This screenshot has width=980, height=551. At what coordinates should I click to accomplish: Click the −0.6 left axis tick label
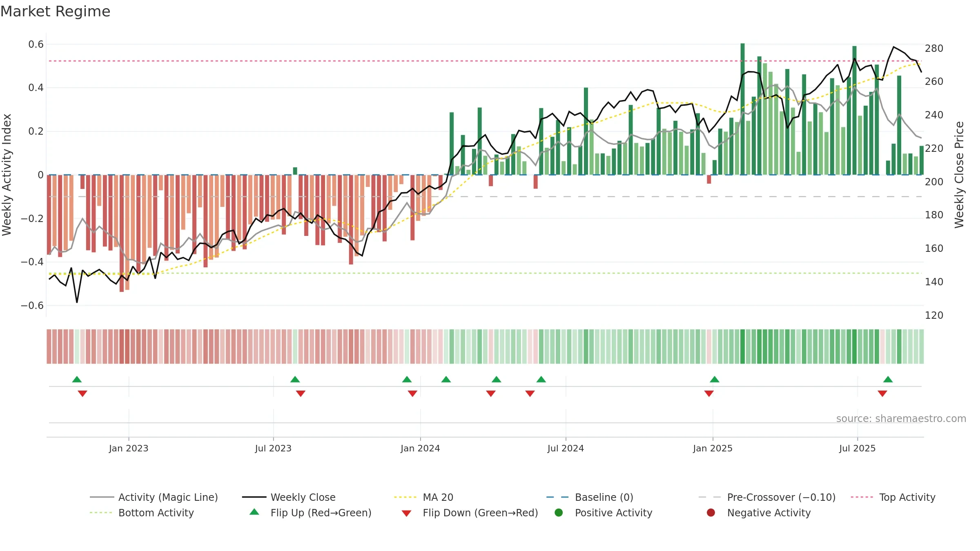[32, 306]
